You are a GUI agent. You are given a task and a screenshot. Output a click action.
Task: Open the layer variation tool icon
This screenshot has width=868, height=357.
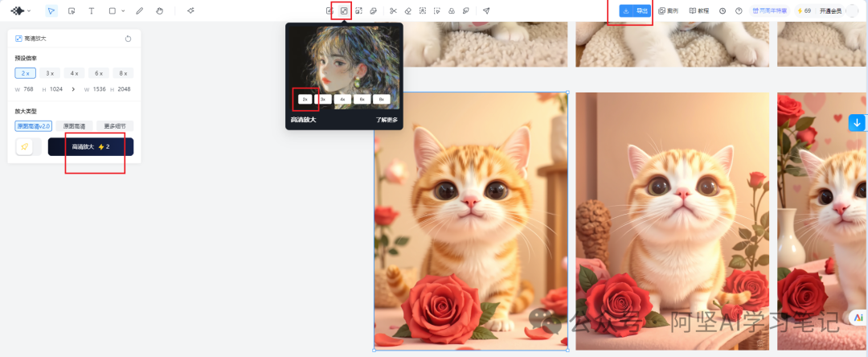click(374, 10)
